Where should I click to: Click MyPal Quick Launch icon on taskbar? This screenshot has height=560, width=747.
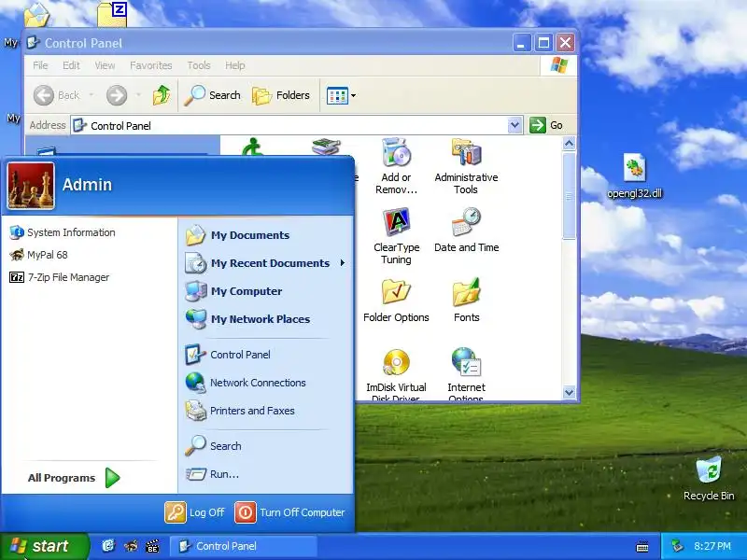[x=131, y=546]
